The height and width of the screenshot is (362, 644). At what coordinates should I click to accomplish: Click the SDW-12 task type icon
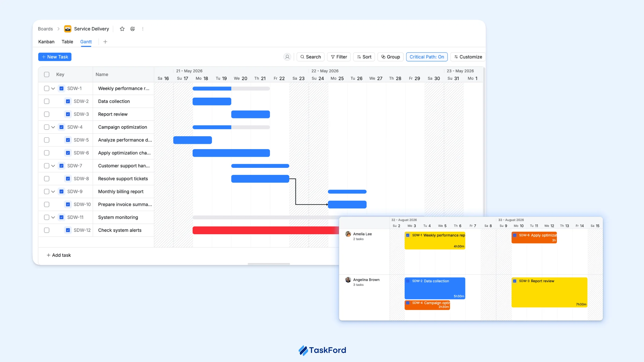(68, 230)
